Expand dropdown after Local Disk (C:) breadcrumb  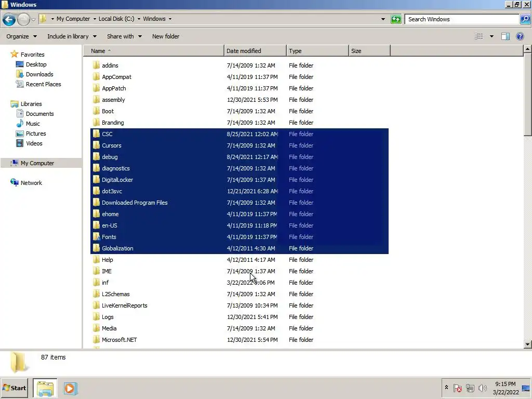pos(139,19)
